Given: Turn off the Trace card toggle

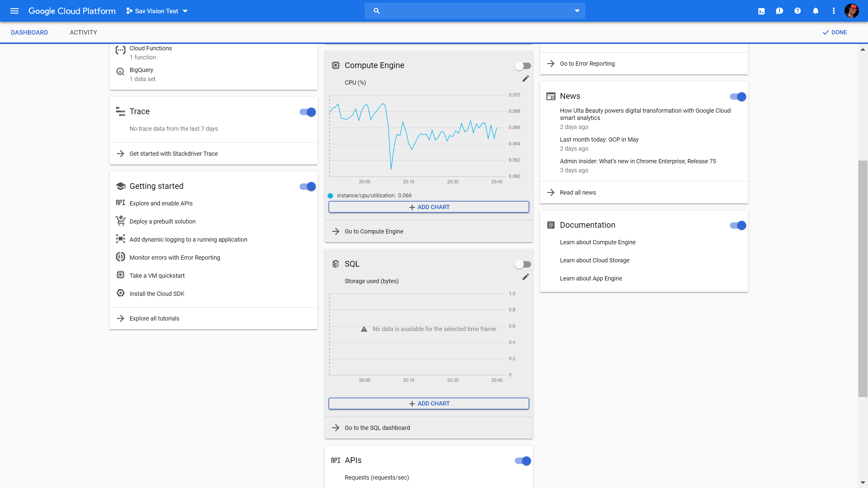Looking at the screenshot, I should coord(307,112).
